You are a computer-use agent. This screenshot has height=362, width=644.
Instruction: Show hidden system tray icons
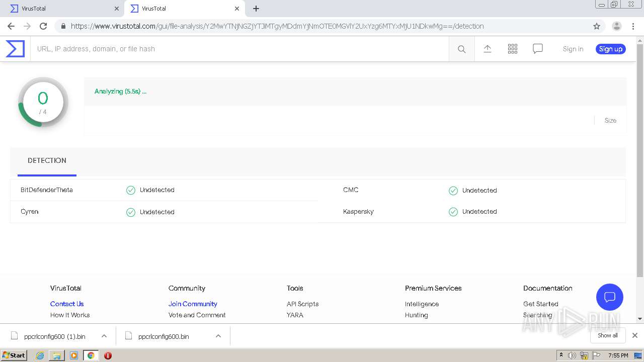pyautogui.click(x=561, y=355)
